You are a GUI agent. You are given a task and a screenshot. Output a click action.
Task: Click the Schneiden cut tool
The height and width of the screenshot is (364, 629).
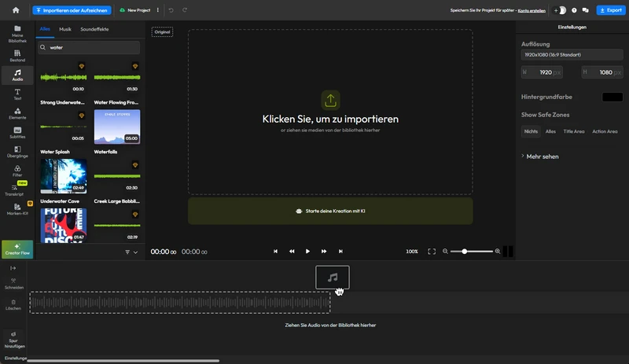[x=13, y=283]
